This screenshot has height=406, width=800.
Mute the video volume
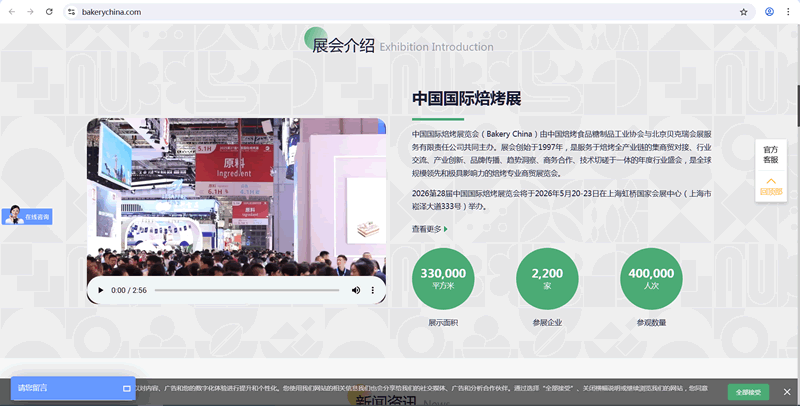point(356,290)
